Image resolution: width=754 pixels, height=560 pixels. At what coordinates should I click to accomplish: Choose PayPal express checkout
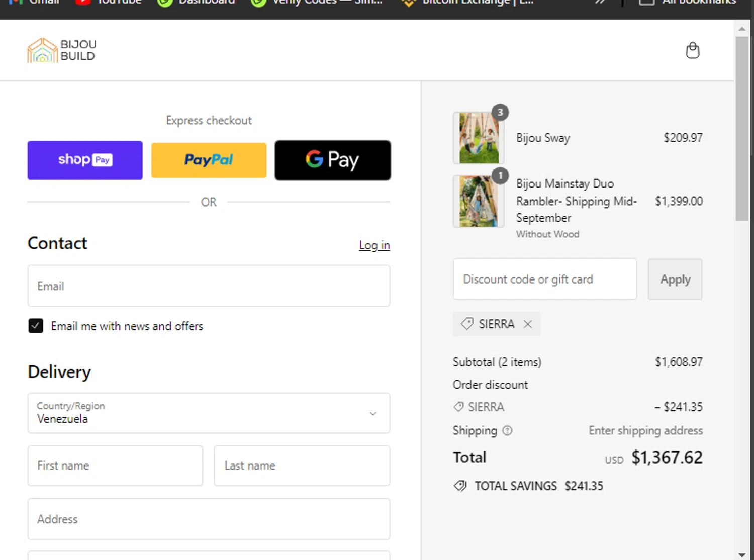(209, 160)
